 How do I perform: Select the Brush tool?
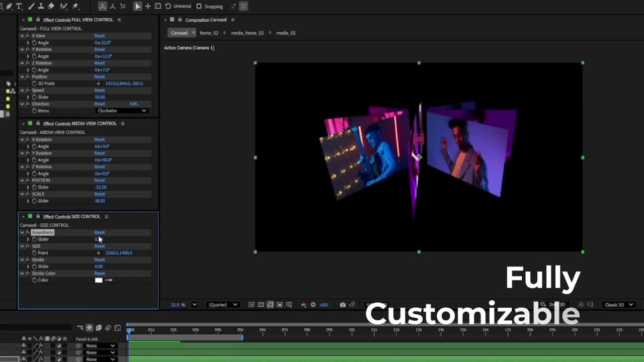(x=30, y=6)
